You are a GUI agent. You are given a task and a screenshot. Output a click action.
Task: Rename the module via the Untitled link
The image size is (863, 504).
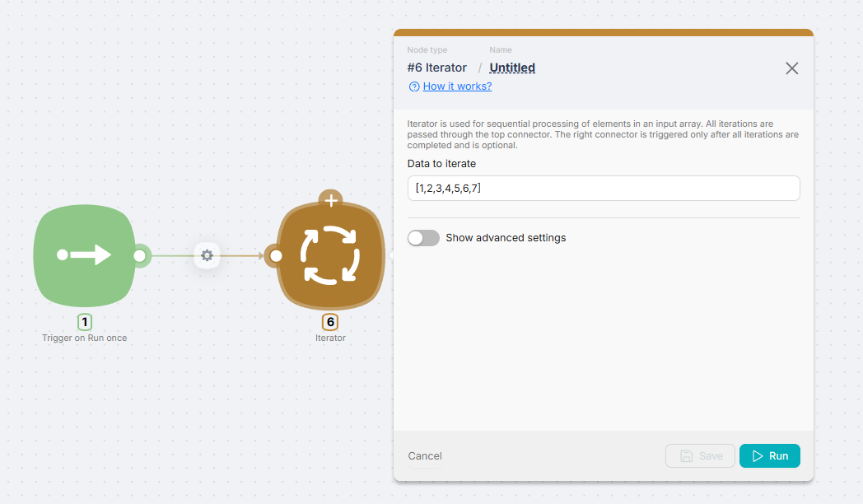pyautogui.click(x=511, y=68)
